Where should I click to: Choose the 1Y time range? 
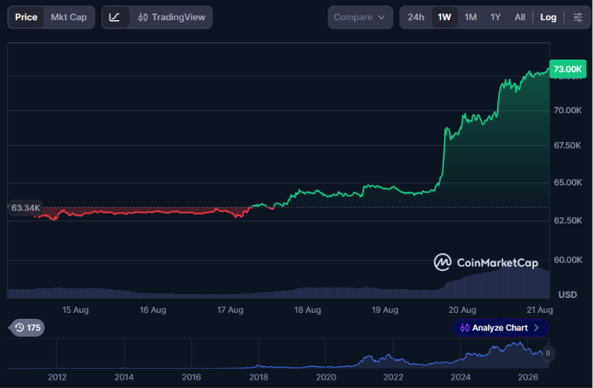click(495, 17)
